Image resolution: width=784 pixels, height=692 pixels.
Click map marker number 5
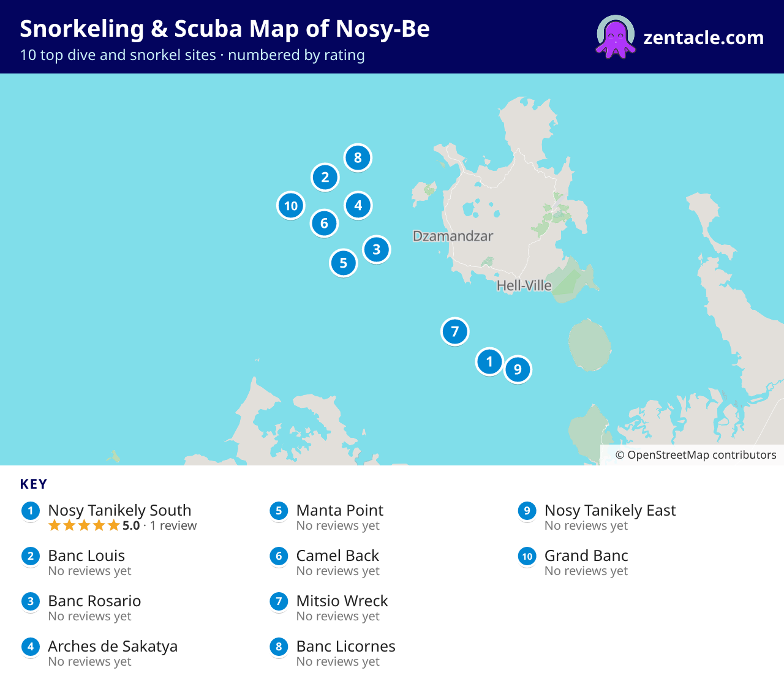(x=344, y=263)
